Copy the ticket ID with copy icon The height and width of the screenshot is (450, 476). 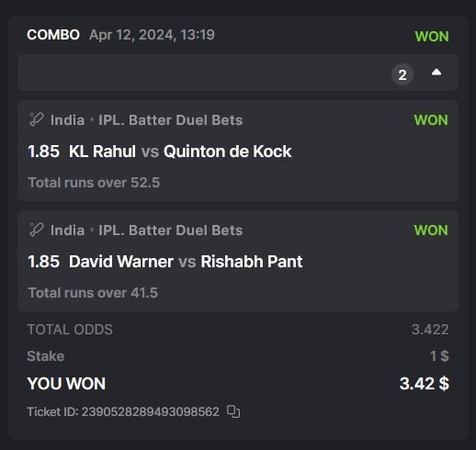click(x=233, y=411)
